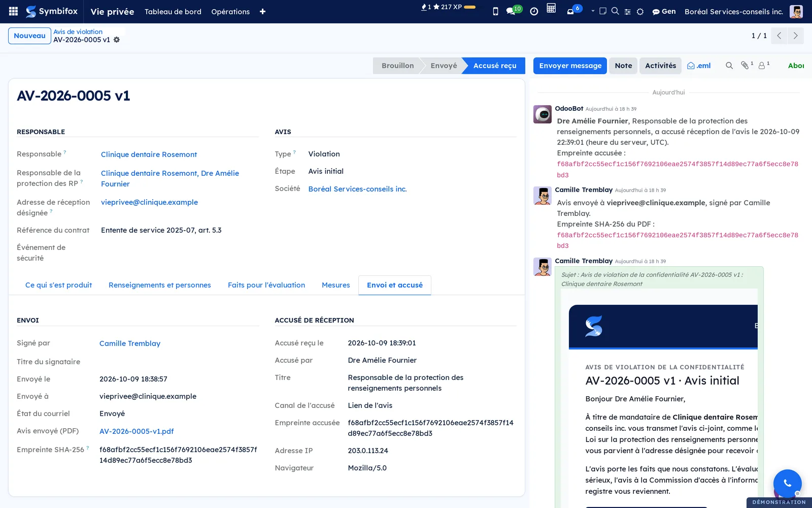
Task: Open the sticky note icon in navbar
Action: pos(603,11)
